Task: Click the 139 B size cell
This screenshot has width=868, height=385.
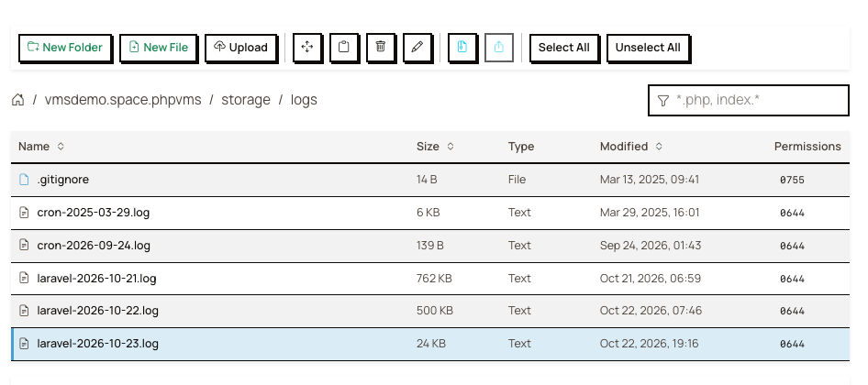Action: click(430, 245)
